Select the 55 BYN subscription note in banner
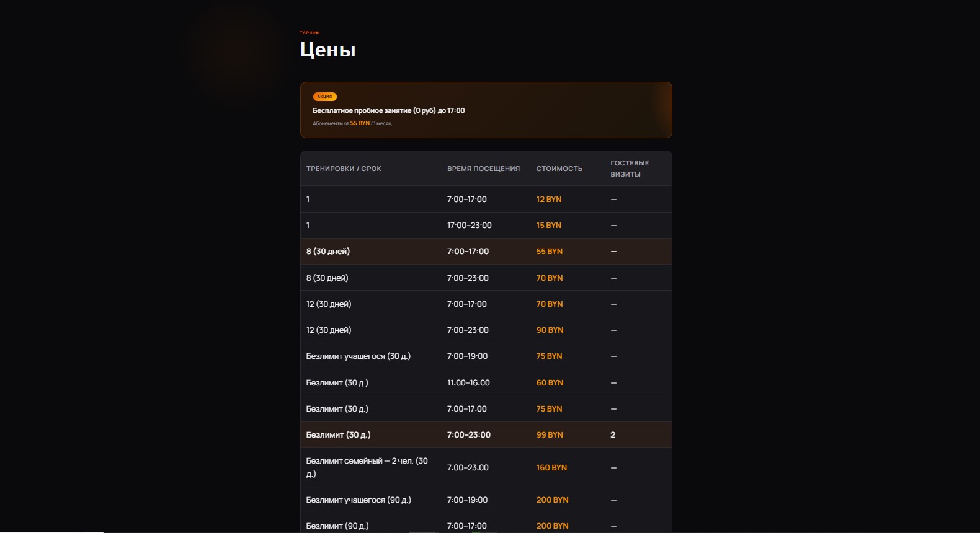The width and height of the screenshot is (980, 533). [x=352, y=123]
